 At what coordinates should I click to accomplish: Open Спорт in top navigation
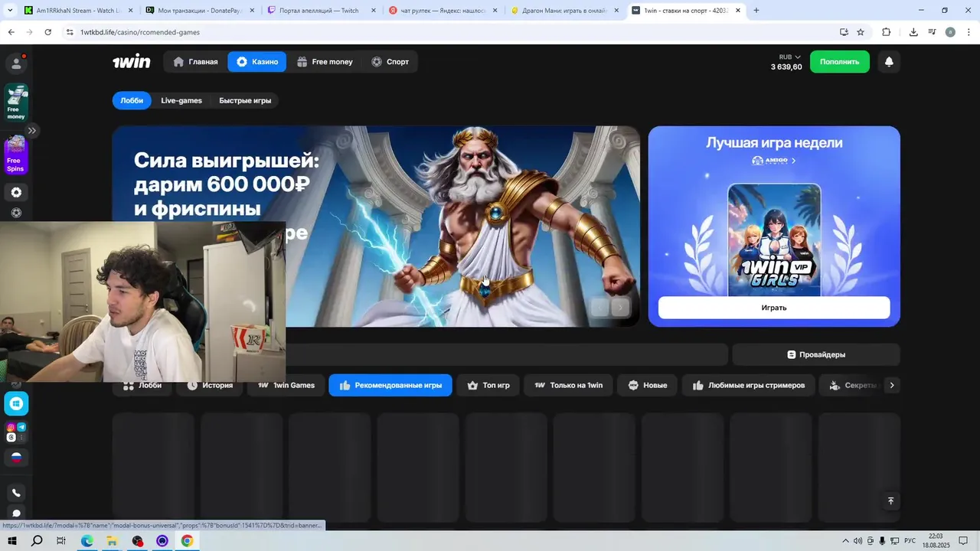tap(390, 62)
